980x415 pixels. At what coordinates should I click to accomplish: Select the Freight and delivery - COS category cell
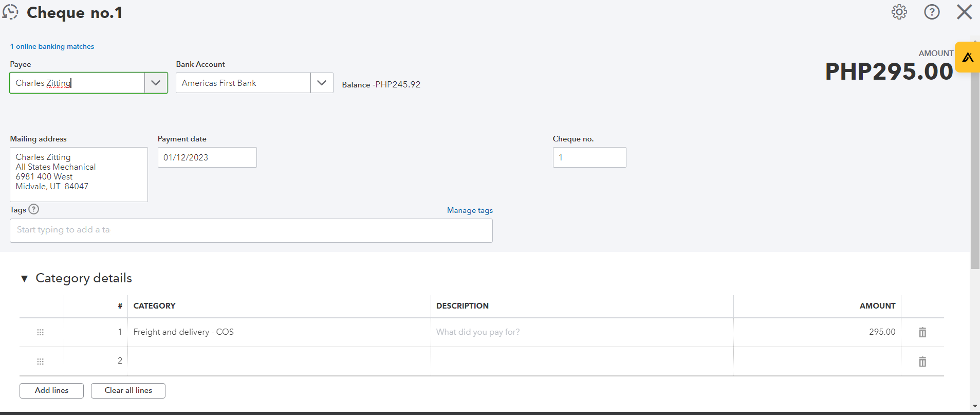click(x=279, y=332)
